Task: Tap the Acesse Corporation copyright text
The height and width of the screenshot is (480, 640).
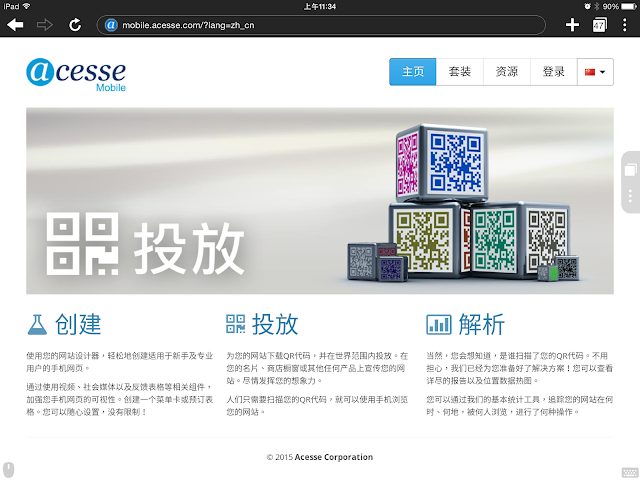Action: 320,457
